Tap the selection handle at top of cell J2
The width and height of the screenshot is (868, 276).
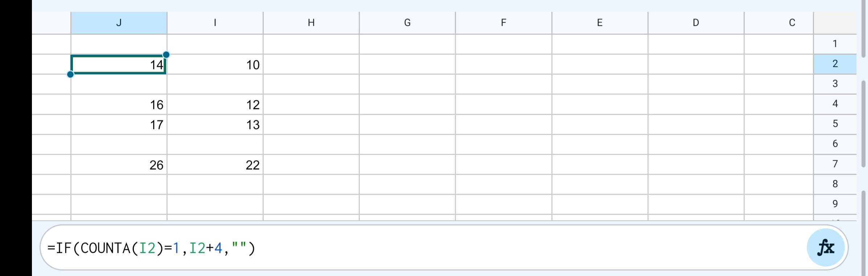click(166, 54)
